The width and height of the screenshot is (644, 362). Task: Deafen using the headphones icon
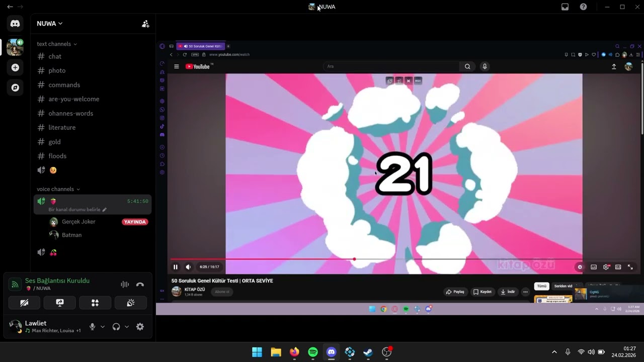point(116,326)
